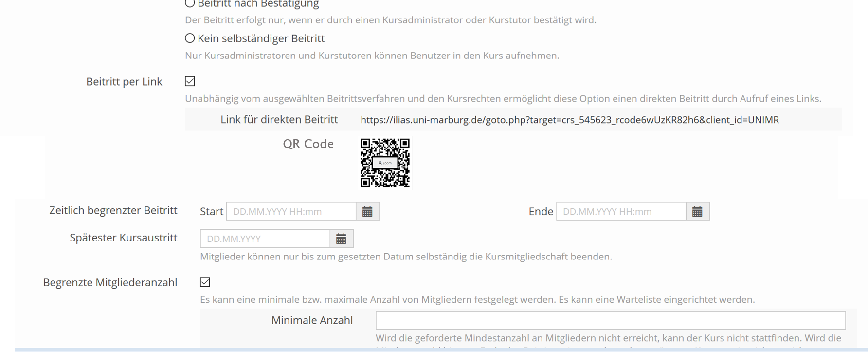The width and height of the screenshot is (868, 352).
Task: Toggle the 'Begrenzte Mitgliederanzahl' checkbox
Action: [x=205, y=282]
